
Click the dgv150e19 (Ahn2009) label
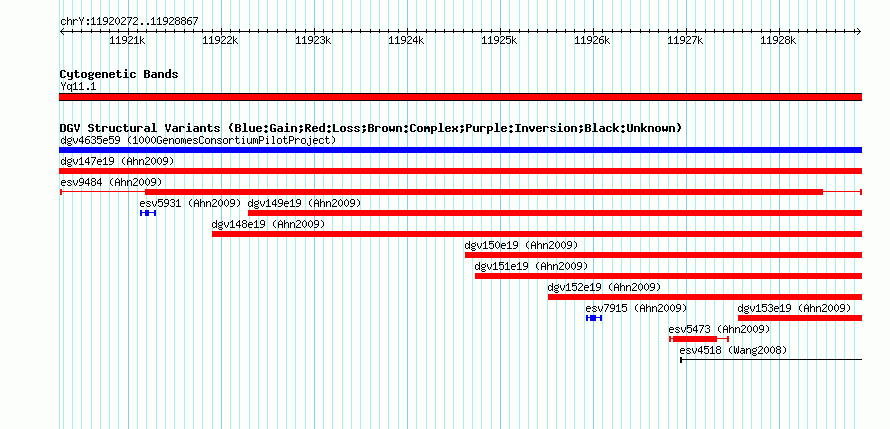522,245
